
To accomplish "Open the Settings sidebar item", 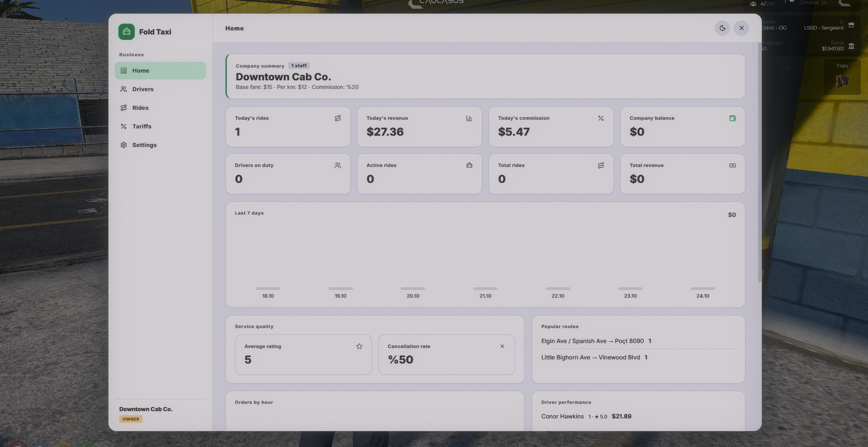I will (x=160, y=145).
